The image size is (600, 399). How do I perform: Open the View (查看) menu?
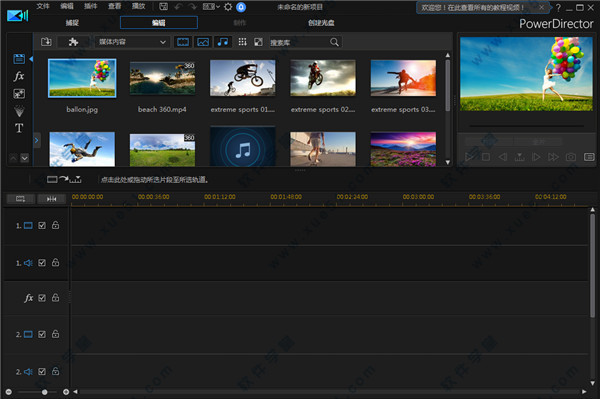114,6
